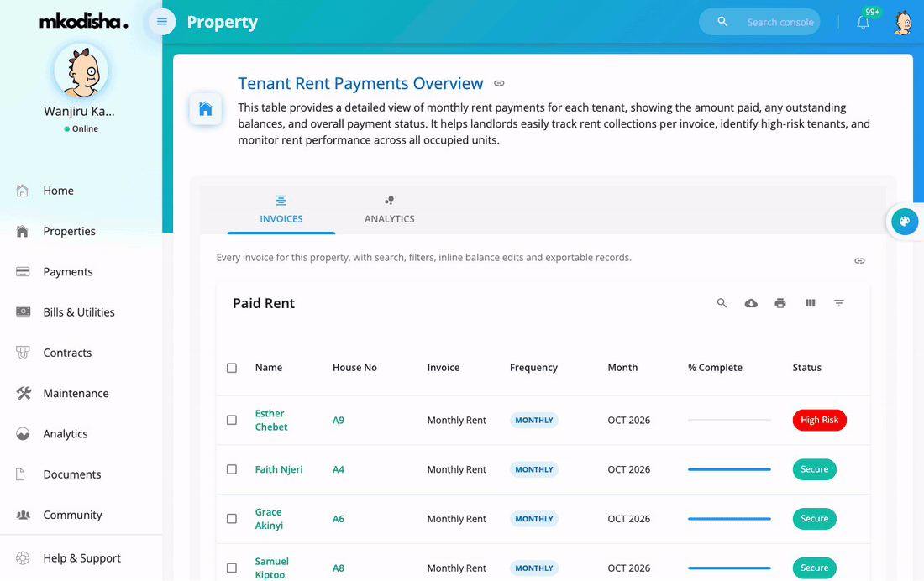Viewport: 924px width, 581px height.
Task: Print the Paid Rent table
Action: (780, 303)
